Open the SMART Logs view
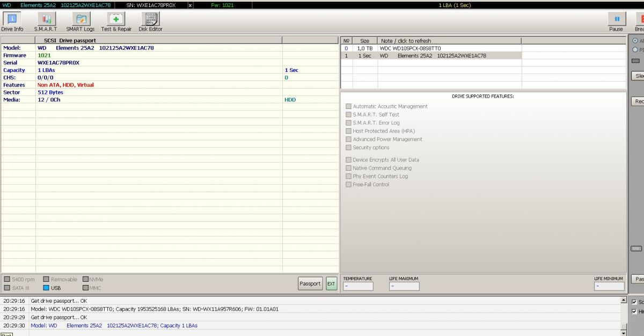 pyautogui.click(x=80, y=22)
